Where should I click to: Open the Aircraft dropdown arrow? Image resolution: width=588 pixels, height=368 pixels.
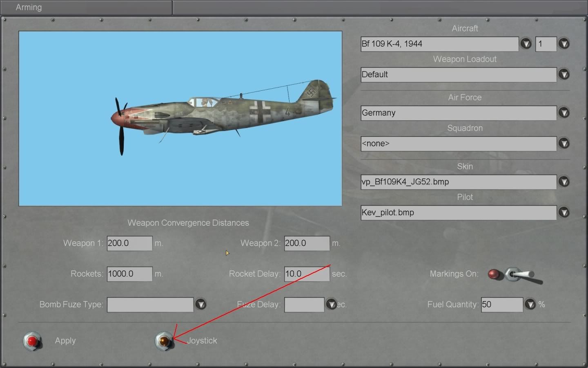526,43
